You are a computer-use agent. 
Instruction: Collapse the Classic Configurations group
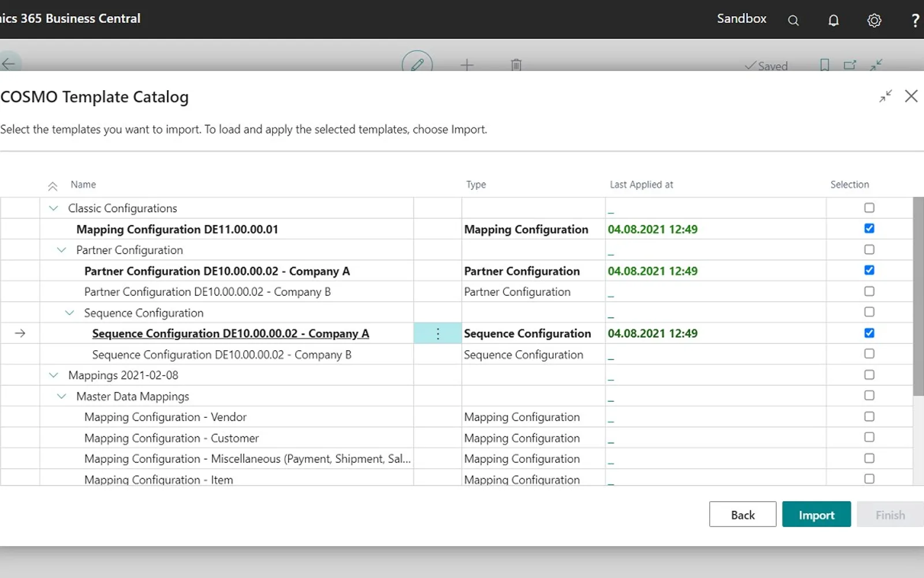[54, 208]
